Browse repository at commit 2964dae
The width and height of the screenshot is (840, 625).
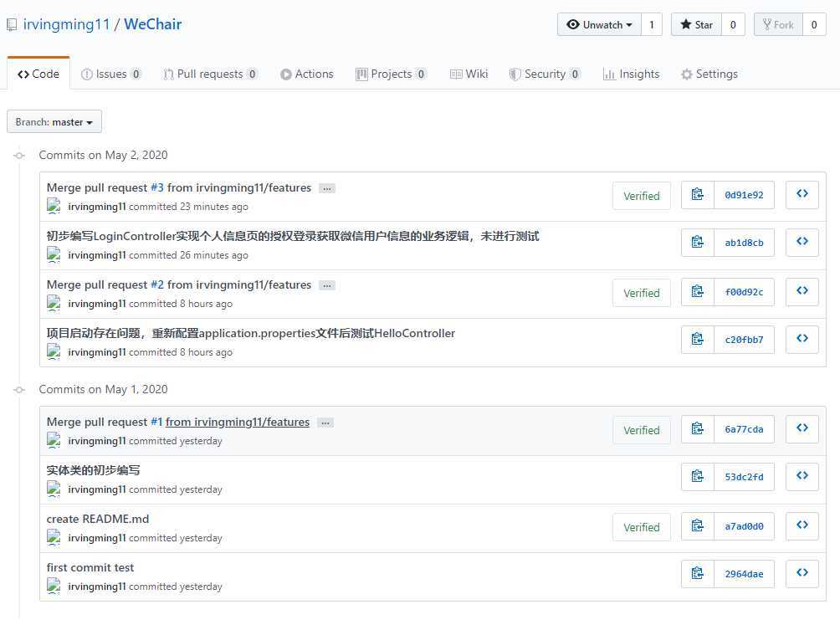(802, 574)
